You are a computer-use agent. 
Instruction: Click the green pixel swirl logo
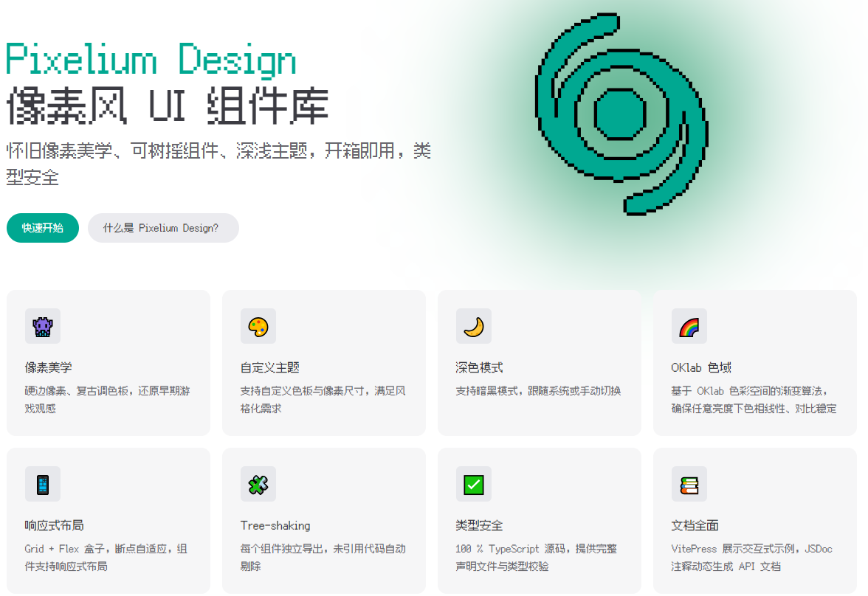621,114
